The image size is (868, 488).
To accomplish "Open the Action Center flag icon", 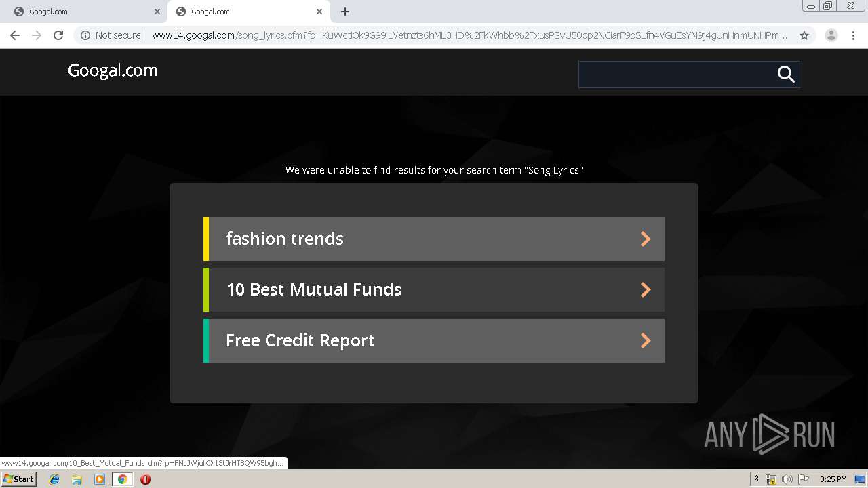I will (x=803, y=479).
